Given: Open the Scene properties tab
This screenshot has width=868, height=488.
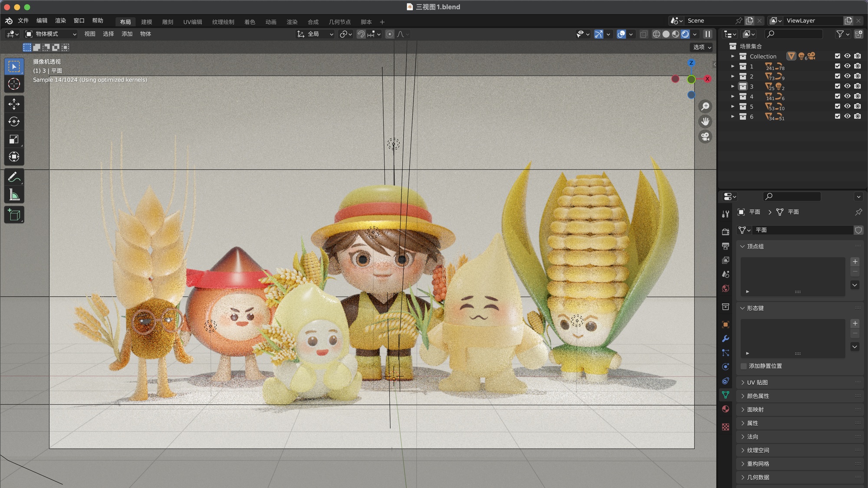Looking at the screenshot, I should click(725, 274).
